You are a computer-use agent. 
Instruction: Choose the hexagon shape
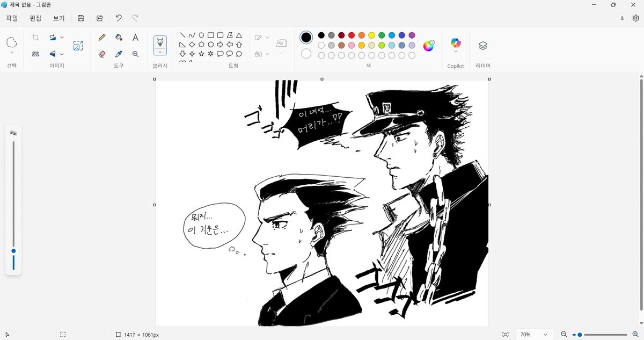(211, 45)
